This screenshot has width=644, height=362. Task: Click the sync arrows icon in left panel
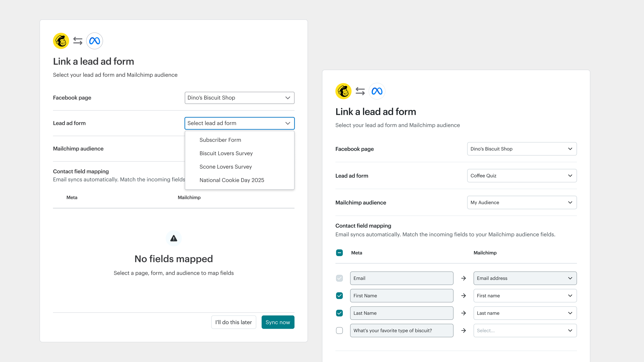click(78, 41)
